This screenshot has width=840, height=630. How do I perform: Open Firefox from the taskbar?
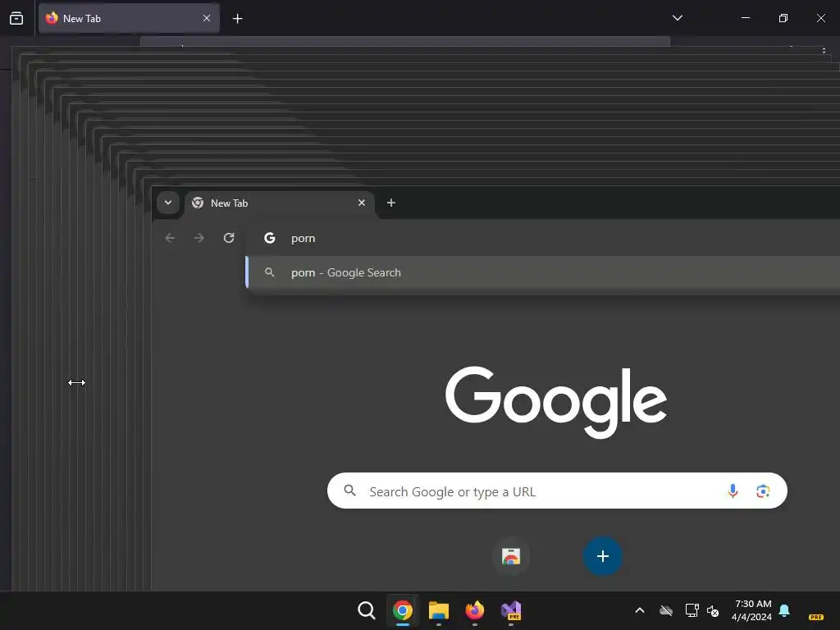(475, 610)
